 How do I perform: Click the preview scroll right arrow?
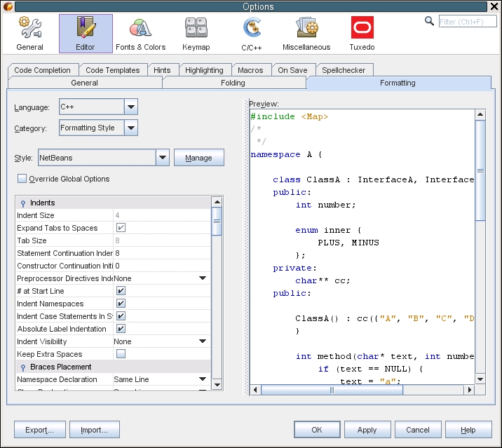coord(469,390)
